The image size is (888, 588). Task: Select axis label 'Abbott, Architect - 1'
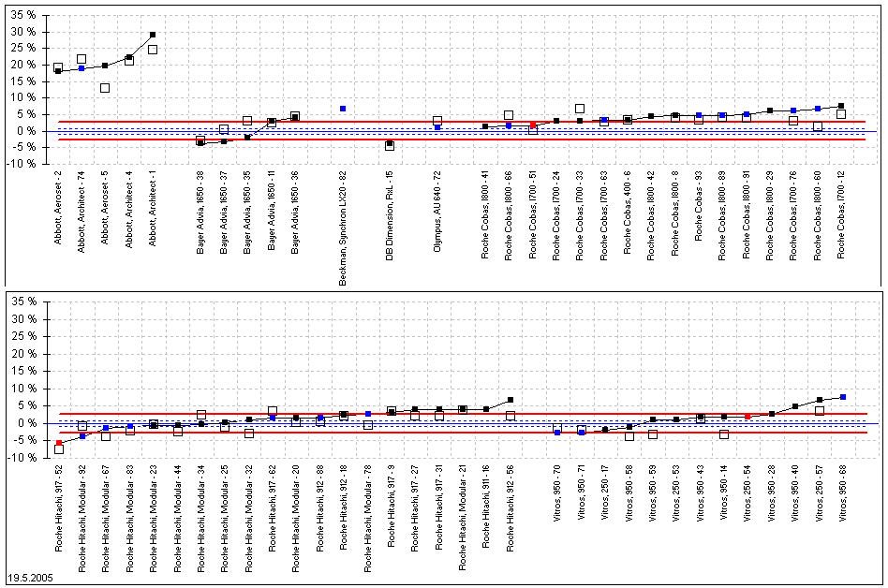pos(153,208)
